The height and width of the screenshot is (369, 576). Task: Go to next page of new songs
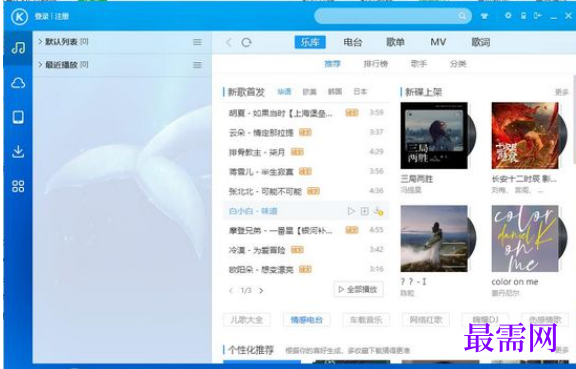tap(261, 290)
